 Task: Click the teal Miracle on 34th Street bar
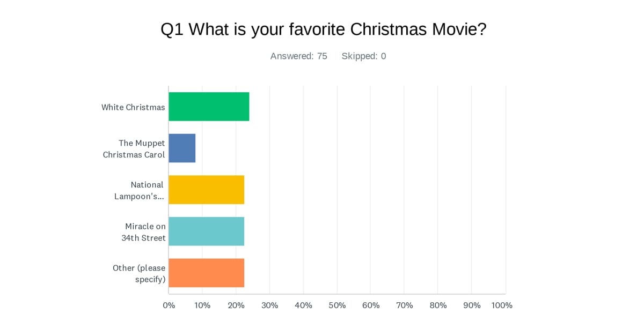coord(206,232)
